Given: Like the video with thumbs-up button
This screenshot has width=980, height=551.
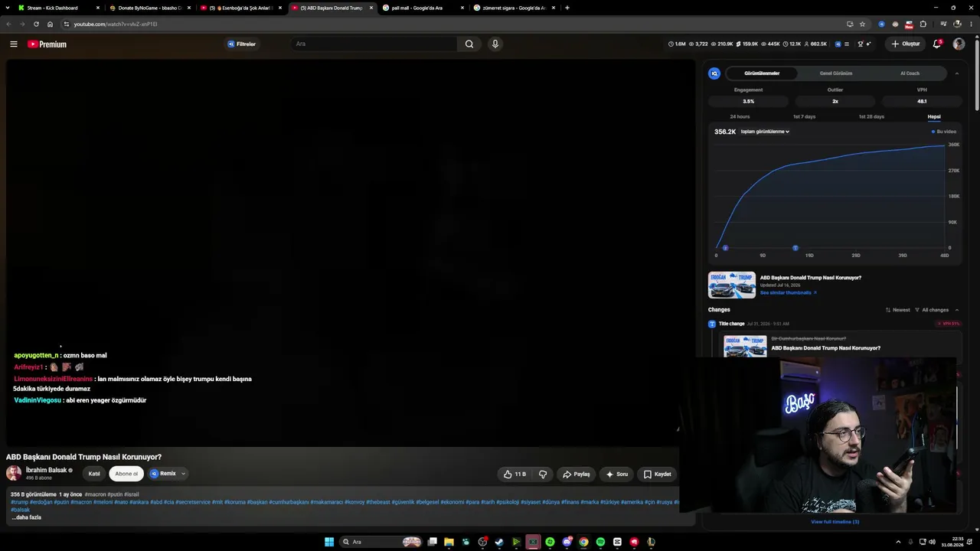Looking at the screenshot, I should coord(514,474).
